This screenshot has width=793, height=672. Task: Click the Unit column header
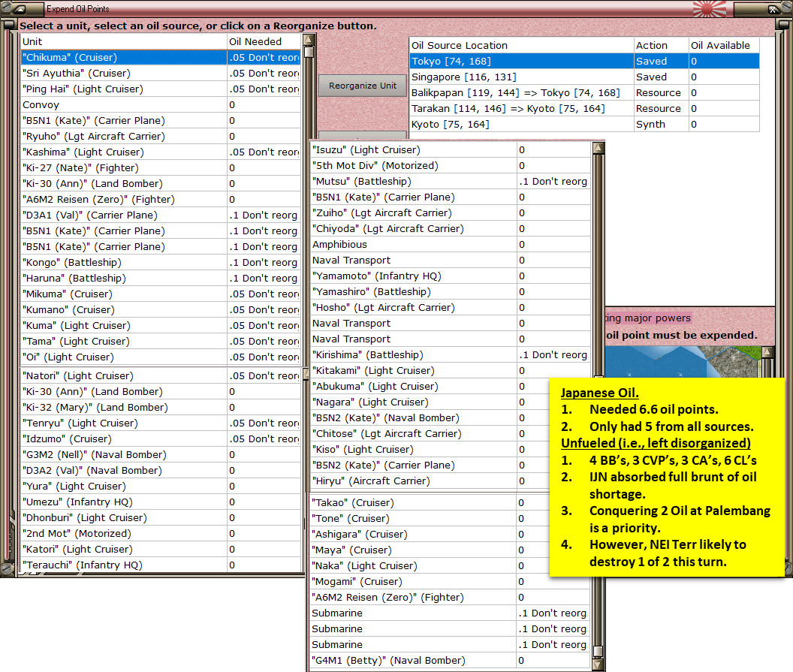click(123, 41)
